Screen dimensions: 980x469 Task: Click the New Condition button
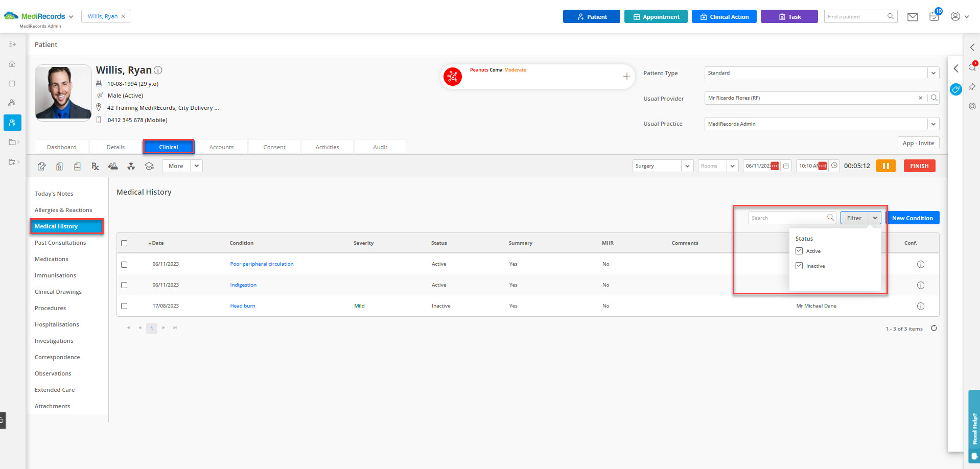pyautogui.click(x=913, y=218)
